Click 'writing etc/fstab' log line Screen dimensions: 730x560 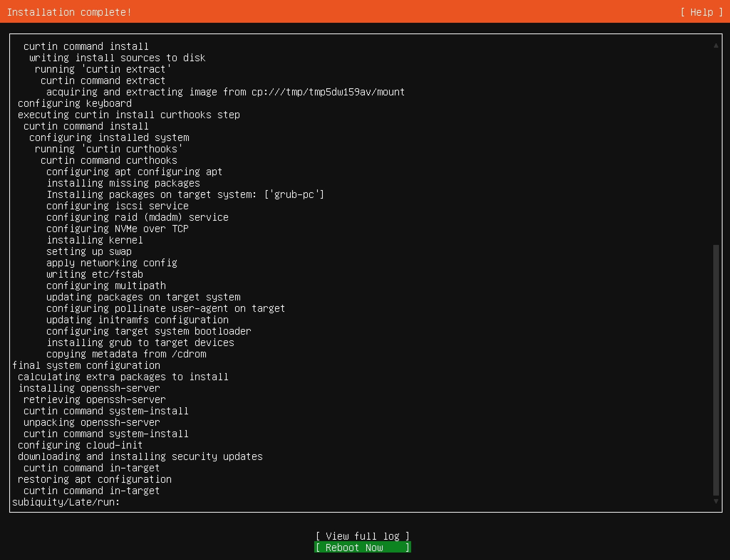tap(95, 274)
